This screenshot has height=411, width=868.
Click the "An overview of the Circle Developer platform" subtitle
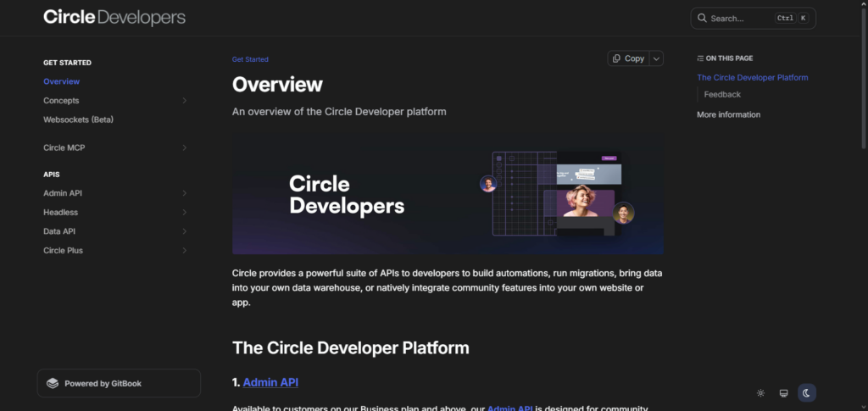tap(339, 112)
